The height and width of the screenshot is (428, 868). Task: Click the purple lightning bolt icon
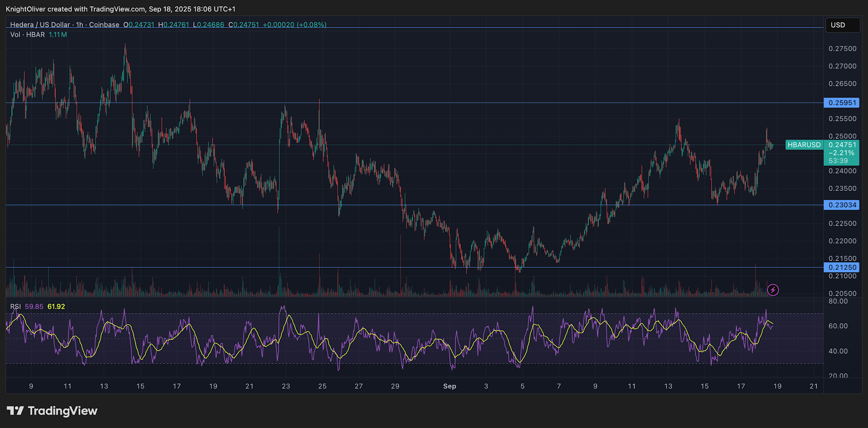point(773,290)
